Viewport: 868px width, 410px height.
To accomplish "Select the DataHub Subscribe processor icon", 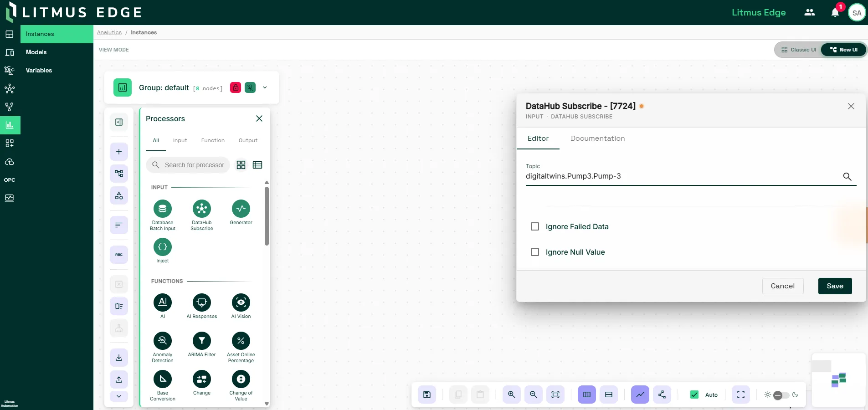I will tap(202, 209).
